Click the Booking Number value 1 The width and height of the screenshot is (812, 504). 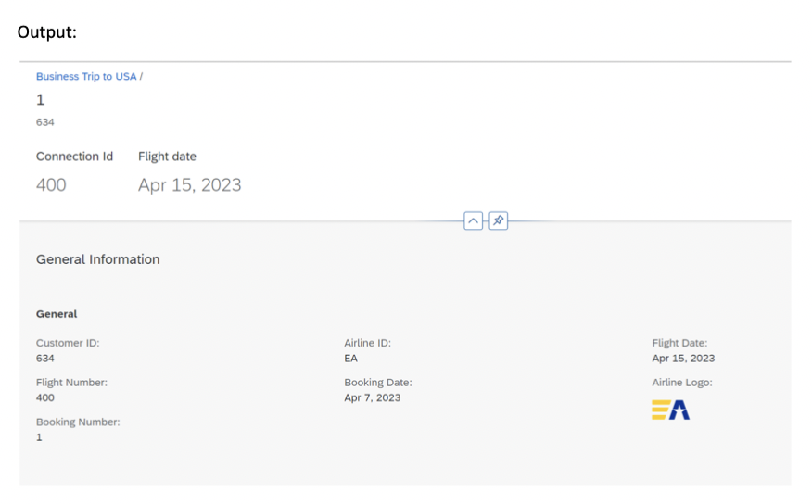[x=39, y=437]
